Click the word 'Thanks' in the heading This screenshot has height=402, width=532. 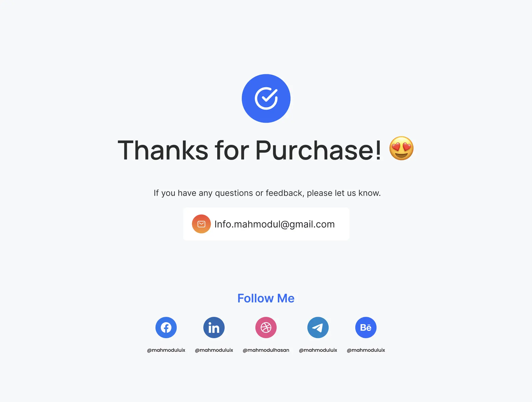coord(163,150)
